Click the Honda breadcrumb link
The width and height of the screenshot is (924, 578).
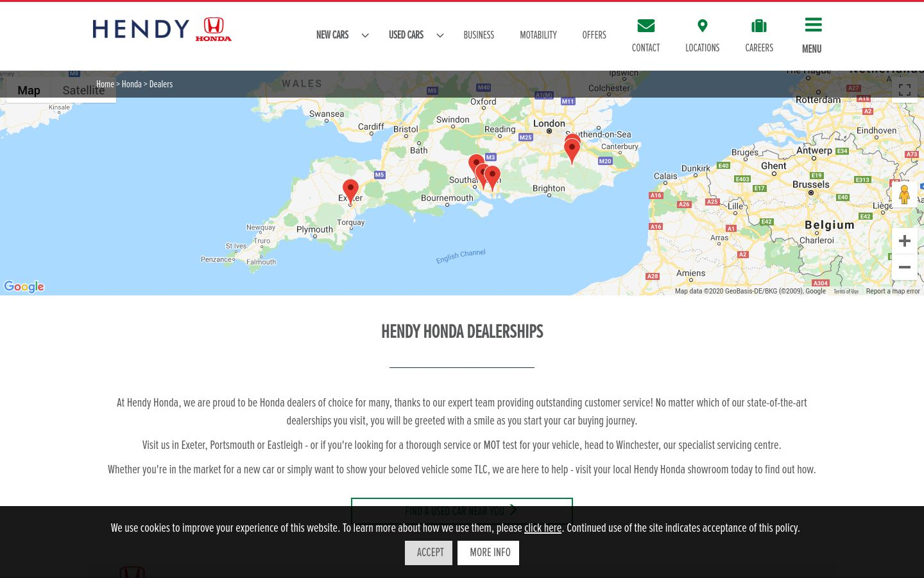132,84
